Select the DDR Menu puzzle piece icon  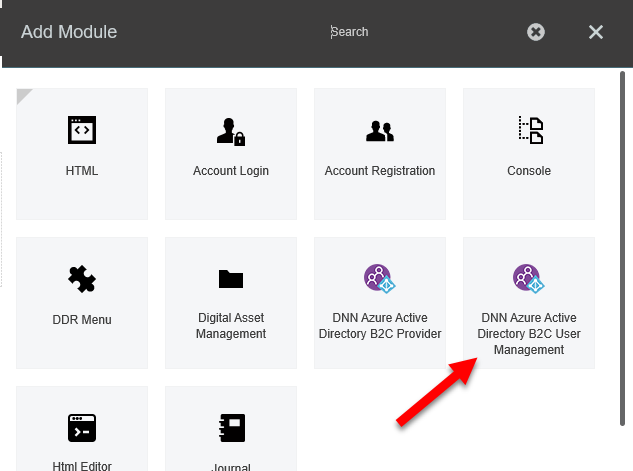pos(82,279)
